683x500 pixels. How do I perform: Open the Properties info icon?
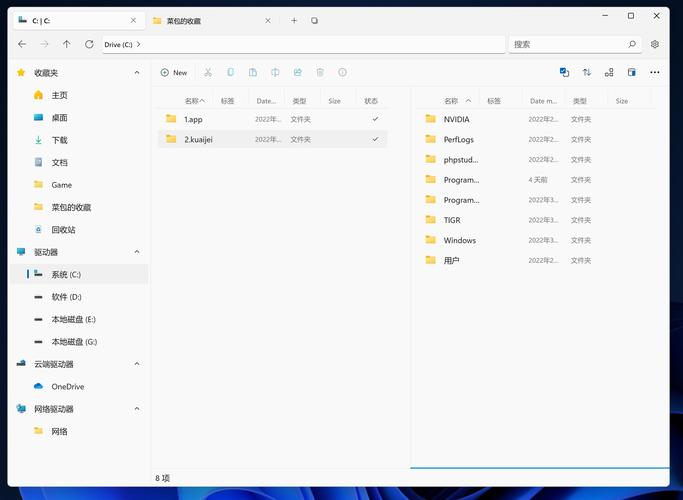click(342, 72)
